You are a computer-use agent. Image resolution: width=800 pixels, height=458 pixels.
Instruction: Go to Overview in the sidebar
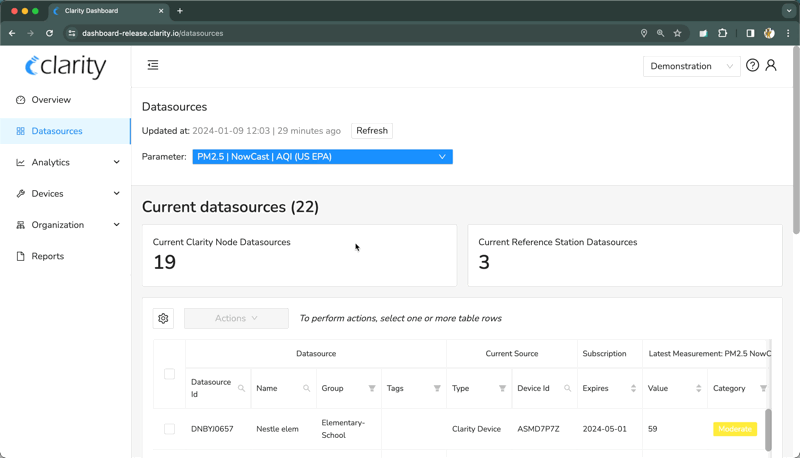coord(51,100)
